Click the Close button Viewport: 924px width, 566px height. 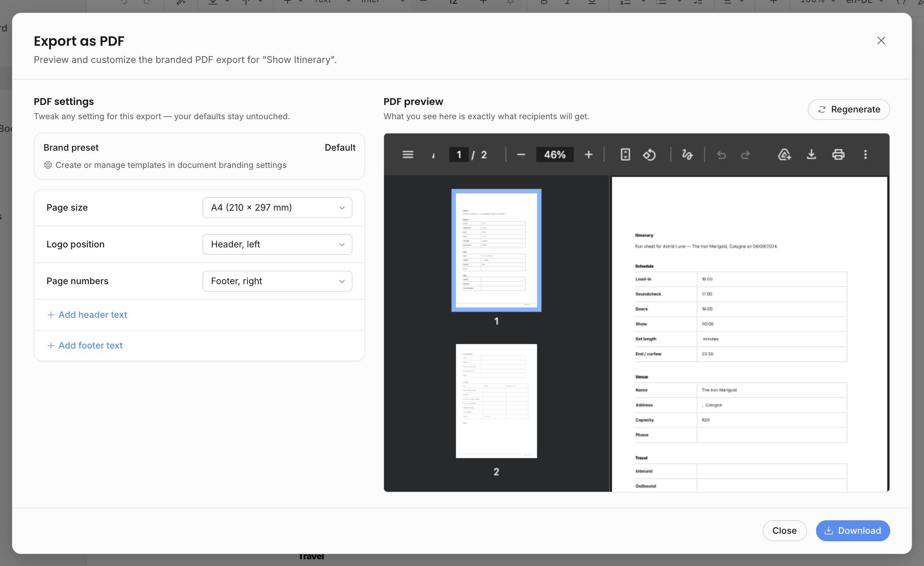click(784, 531)
